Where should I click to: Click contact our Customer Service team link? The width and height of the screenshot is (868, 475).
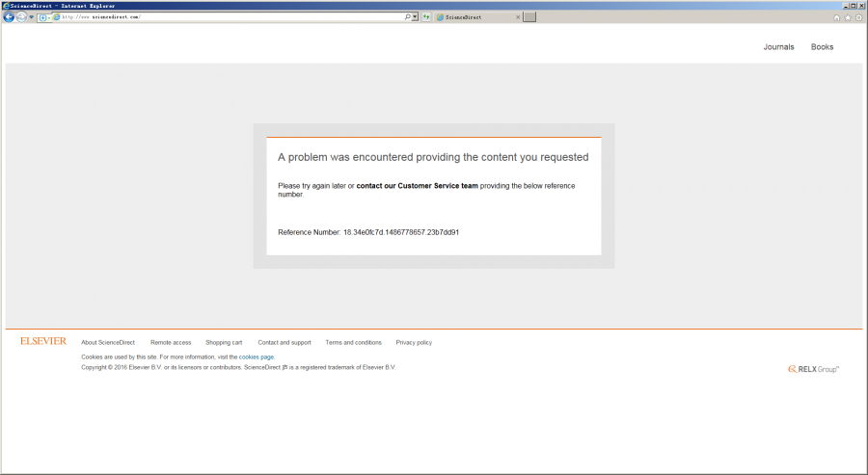[x=417, y=186]
